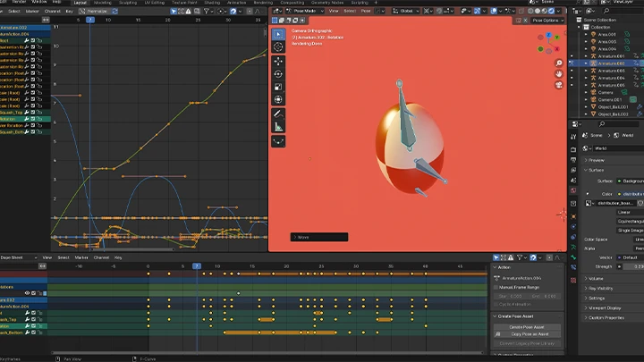Click Convert Legacy Pose Library button

coord(527,343)
